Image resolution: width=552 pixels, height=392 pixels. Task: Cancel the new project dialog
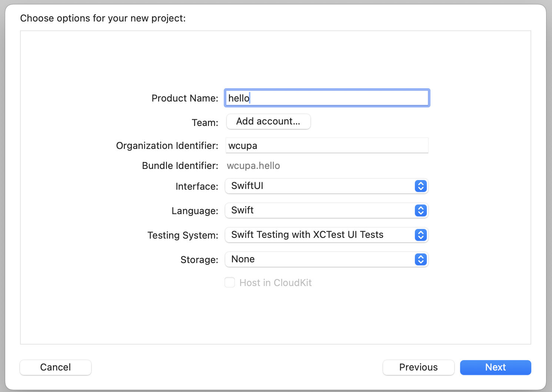[x=56, y=367]
